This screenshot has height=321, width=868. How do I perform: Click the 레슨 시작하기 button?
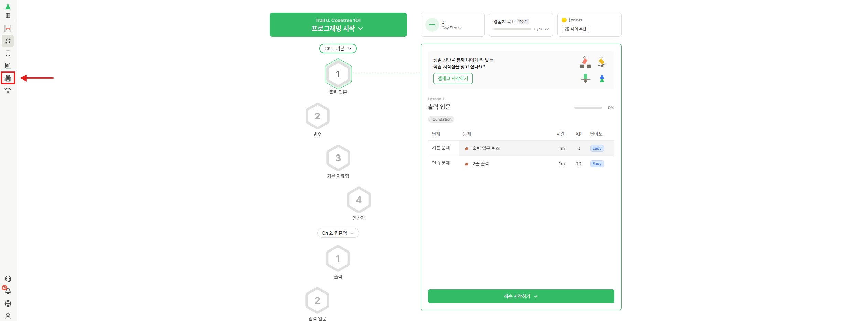[521, 296]
